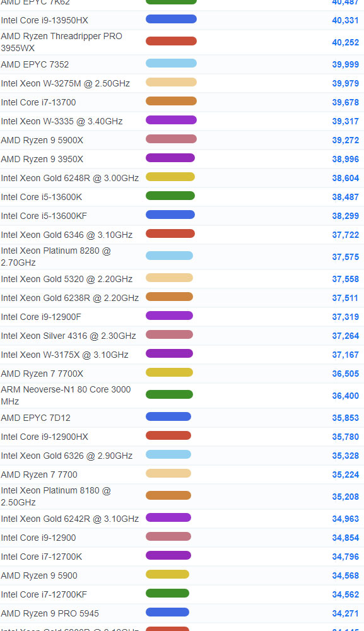Click the AMD EPYC 7352 light-blue bar

point(171,63)
